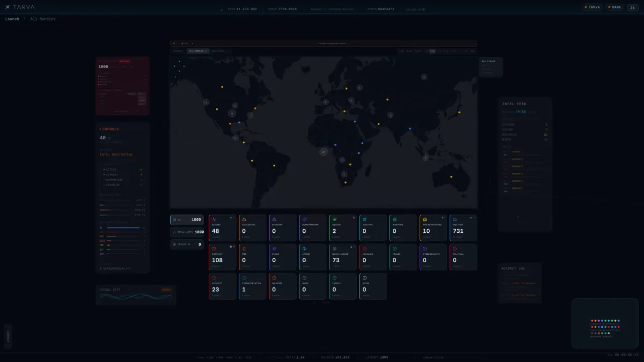Click the TARVA logo in header

click(19, 7)
